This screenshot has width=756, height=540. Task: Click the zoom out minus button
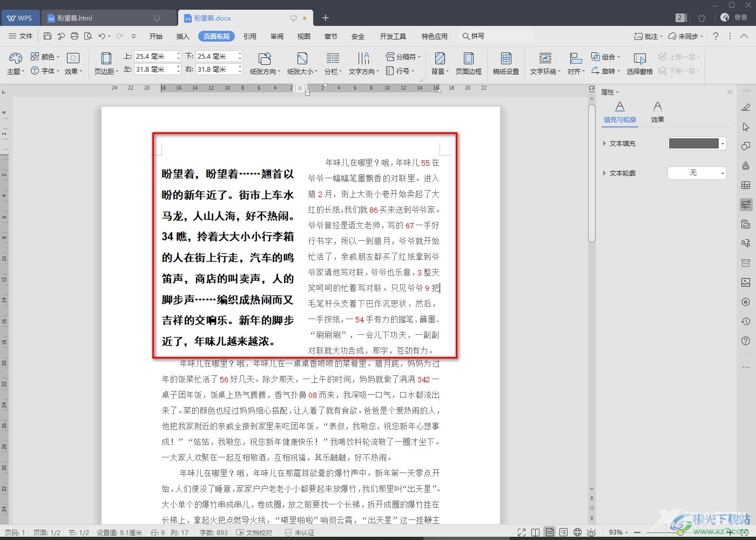(638, 532)
